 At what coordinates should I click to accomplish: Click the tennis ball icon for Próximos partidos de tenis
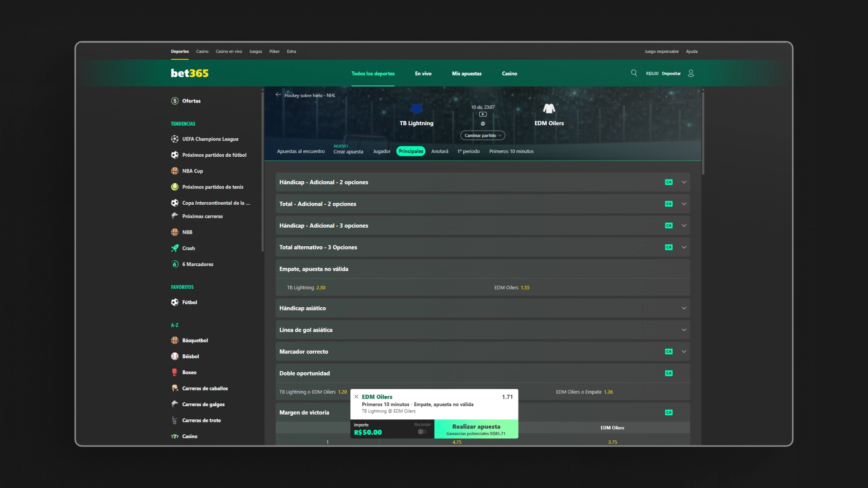click(175, 187)
